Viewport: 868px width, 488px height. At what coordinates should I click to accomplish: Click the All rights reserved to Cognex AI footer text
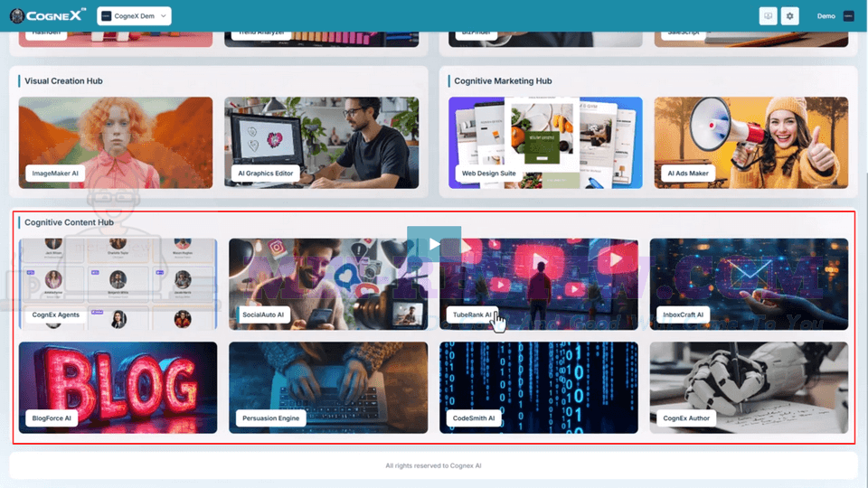click(433, 466)
